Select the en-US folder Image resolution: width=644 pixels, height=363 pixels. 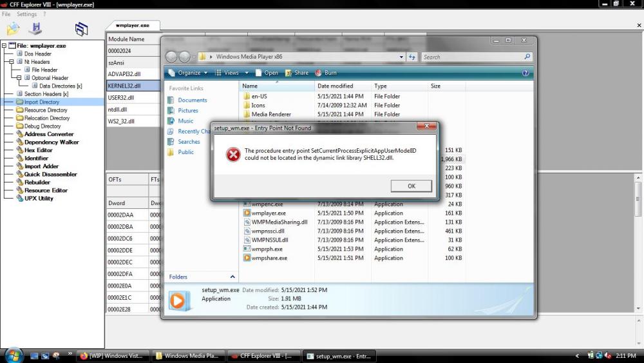[x=259, y=96]
